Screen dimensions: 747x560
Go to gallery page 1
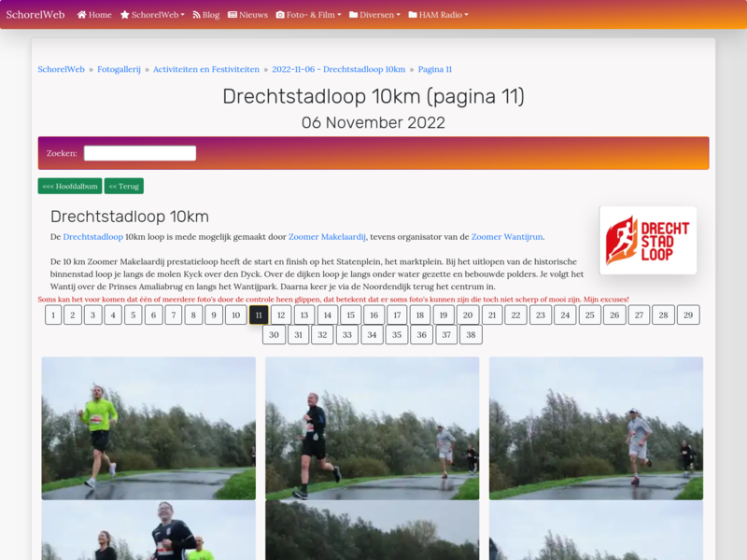[x=53, y=315]
